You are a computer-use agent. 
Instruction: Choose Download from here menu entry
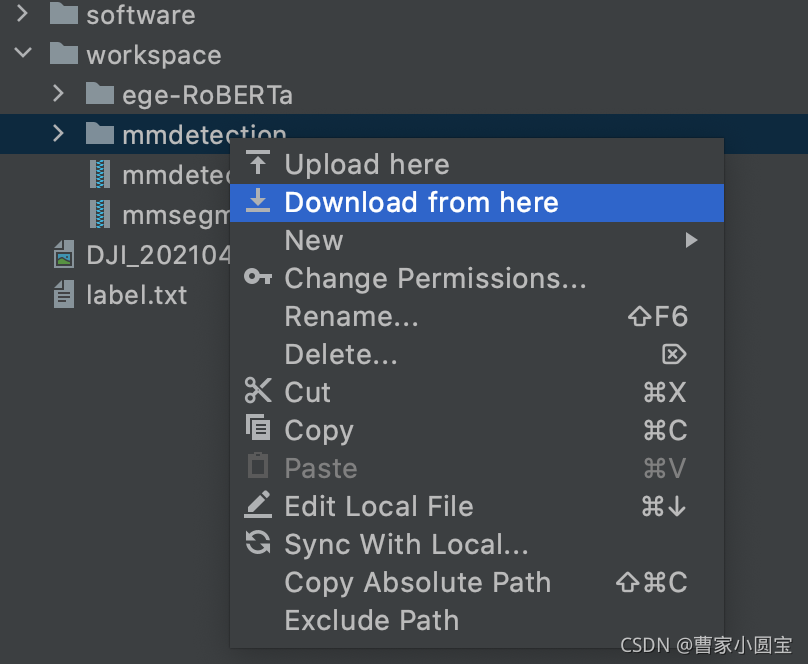pos(477,203)
